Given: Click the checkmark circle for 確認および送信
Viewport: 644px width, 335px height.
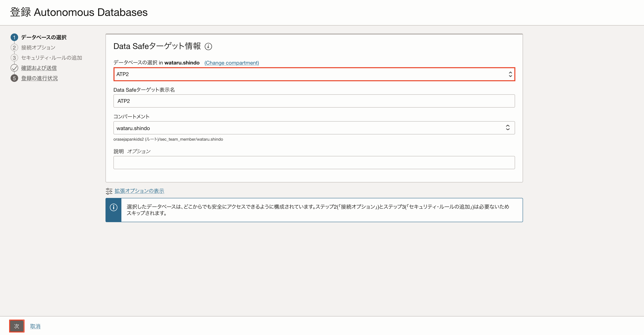Looking at the screenshot, I should pyautogui.click(x=14, y=68).
